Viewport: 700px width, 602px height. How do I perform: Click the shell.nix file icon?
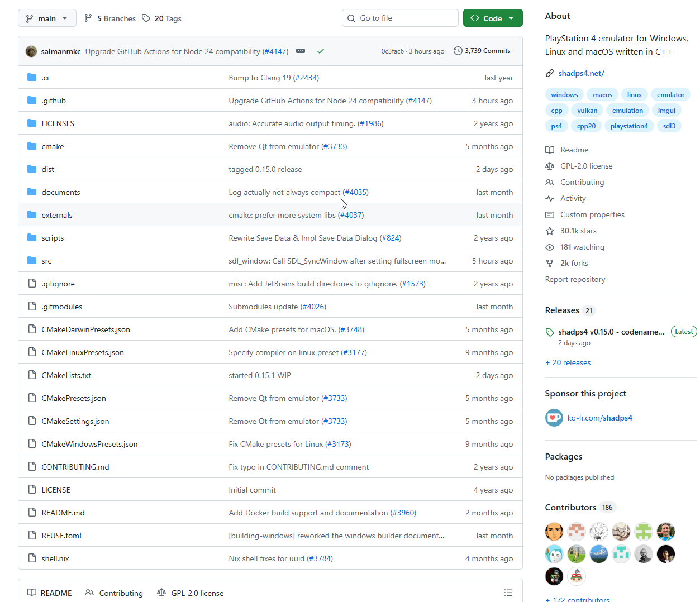[x=32, y=558]
